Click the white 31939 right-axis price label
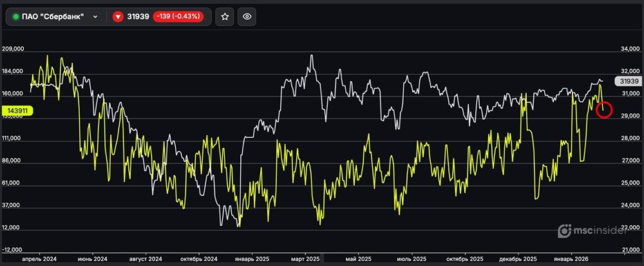The image size is (644, 266). 628,81
